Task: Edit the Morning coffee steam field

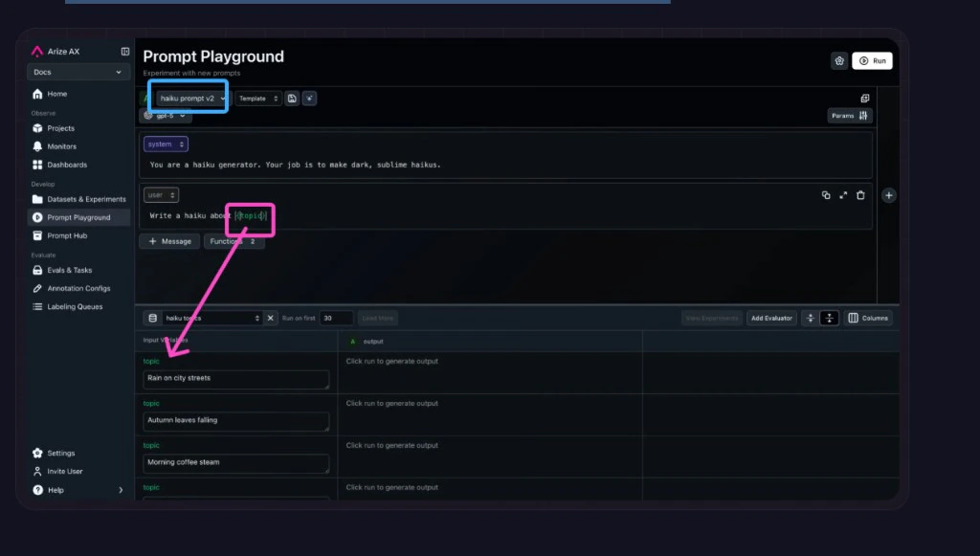Action: pyautogui.click(x=236, y=463)
